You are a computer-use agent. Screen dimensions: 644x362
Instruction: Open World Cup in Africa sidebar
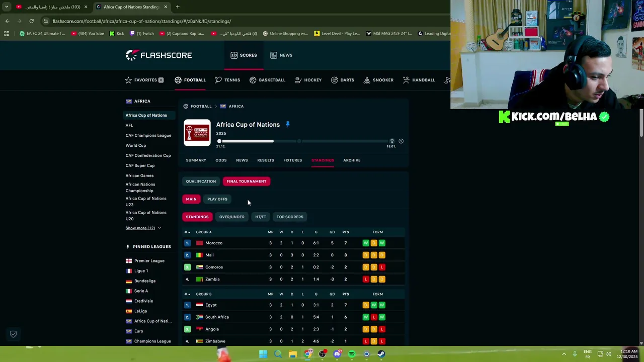(136, 145)
